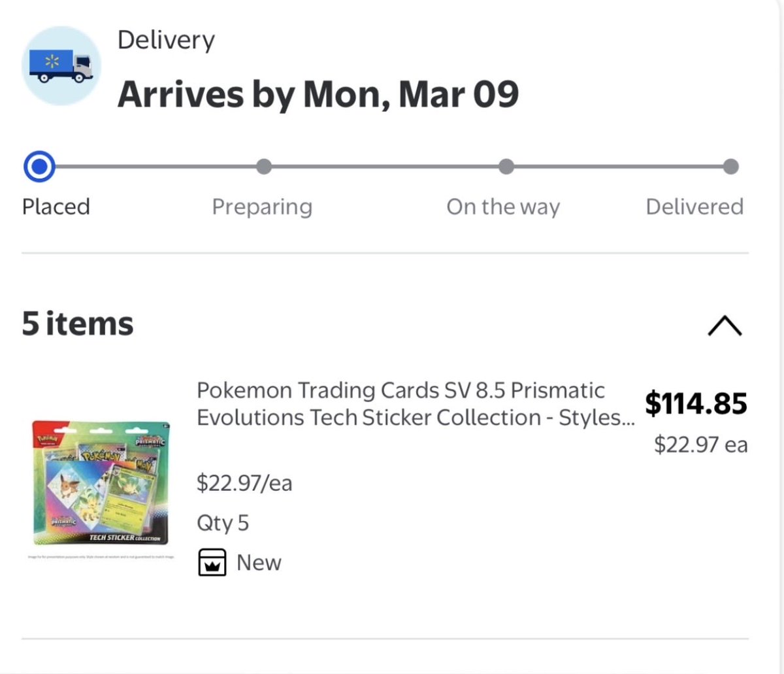Click the 5 items section header
This screenshot has width=784, height=674.
click(x=78, y=324)
